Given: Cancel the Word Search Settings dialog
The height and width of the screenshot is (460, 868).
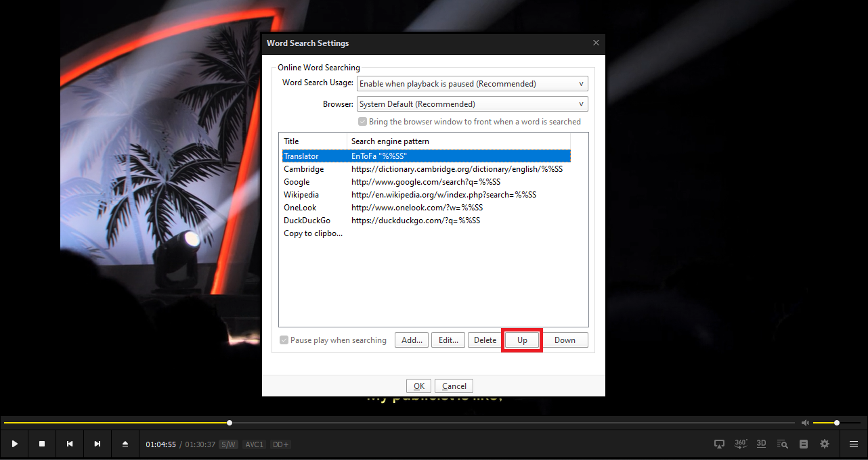Looking at the screenshot, I should [x=454, y=386].
